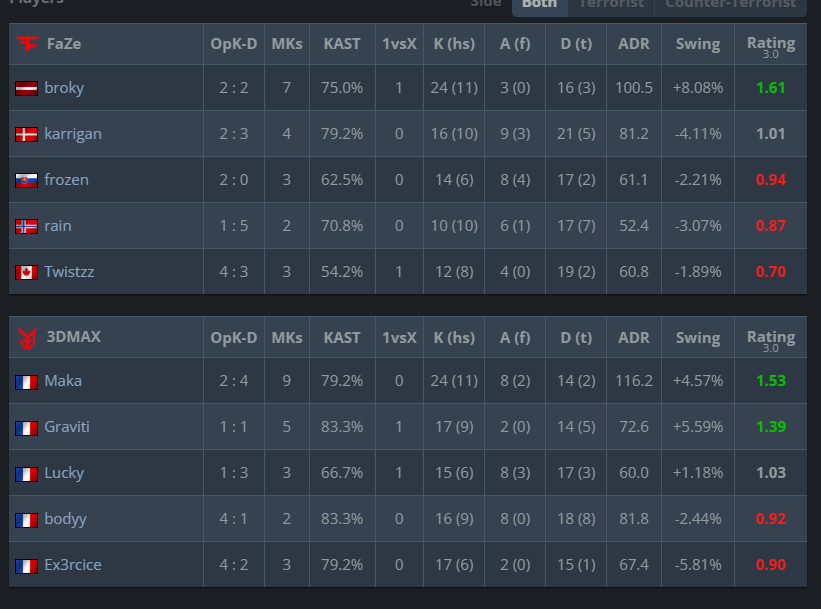Click rain's Norwegian flag icon

26,226
